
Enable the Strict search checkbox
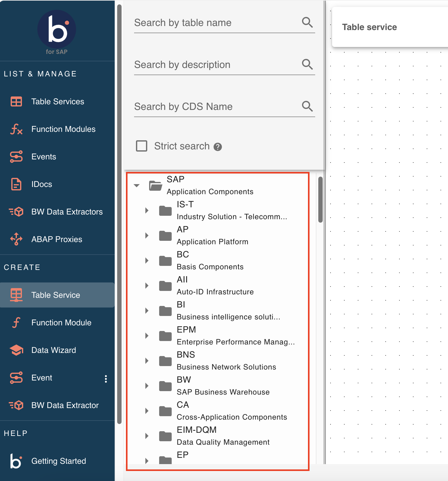142,146
